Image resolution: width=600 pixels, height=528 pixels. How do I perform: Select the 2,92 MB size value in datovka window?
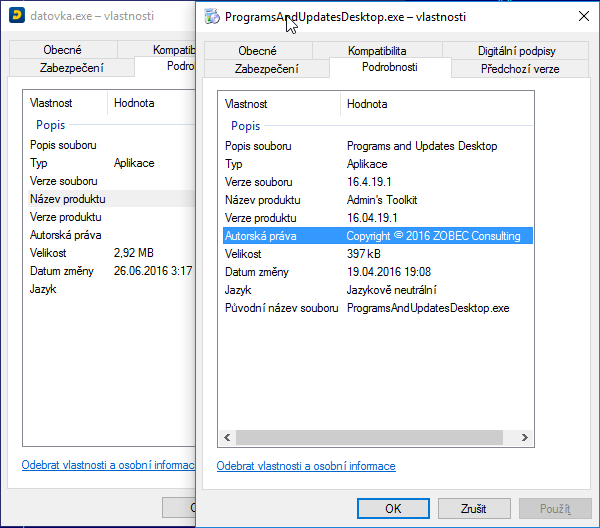click(134, 253)
